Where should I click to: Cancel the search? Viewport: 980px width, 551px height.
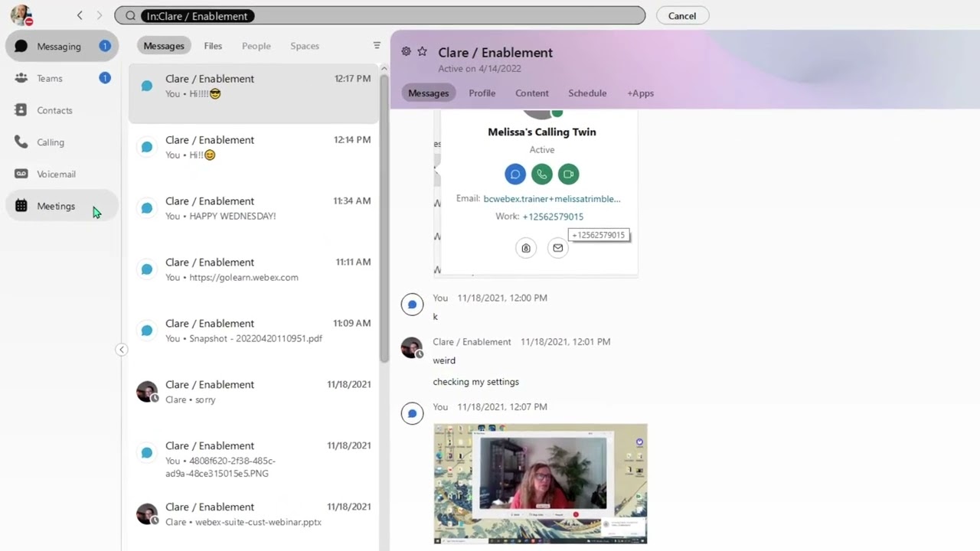click(682, 16)
